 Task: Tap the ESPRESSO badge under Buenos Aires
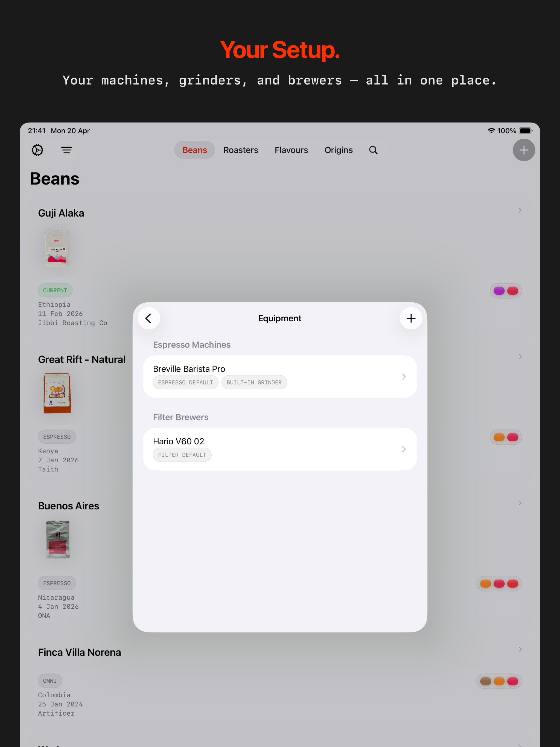(x=57, y=583)
